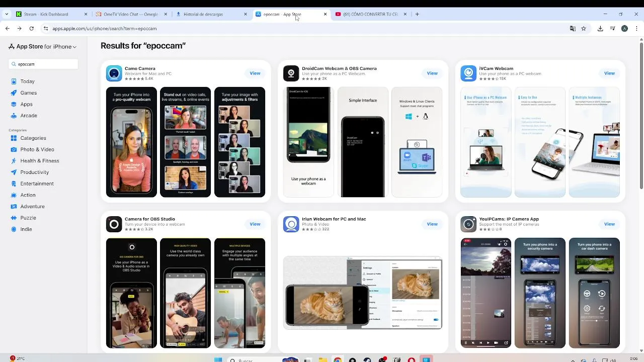Click the Today sidebar icon
This screenshot has height=362, width=644.
pyautogui.click(x=14, y=81)
